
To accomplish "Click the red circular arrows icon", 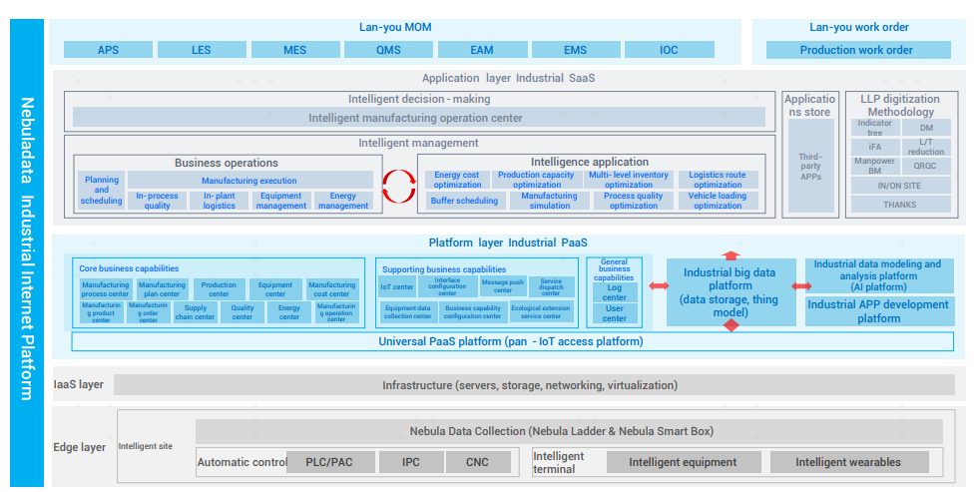I will pos(399,187).
